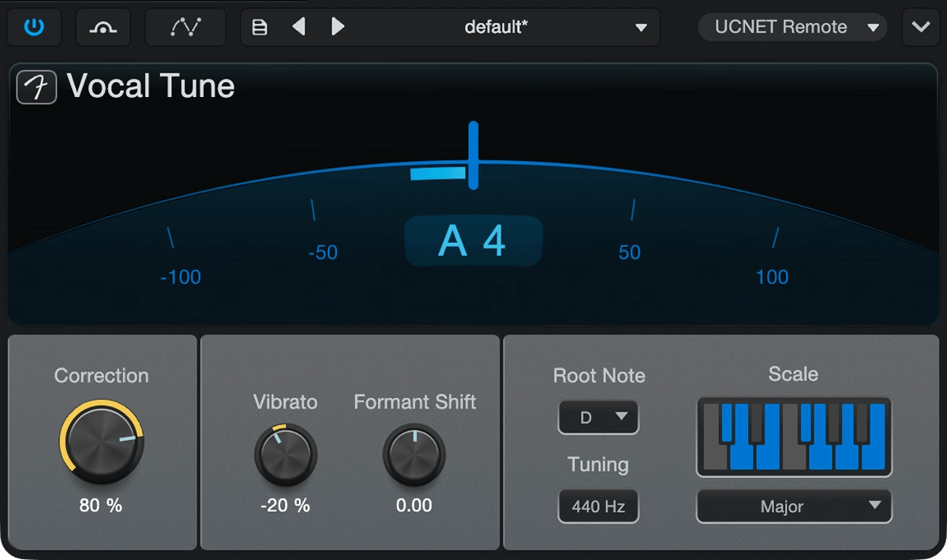Click the Vibrato label
The image size is (947, 560).
click(x=285, y=402)
